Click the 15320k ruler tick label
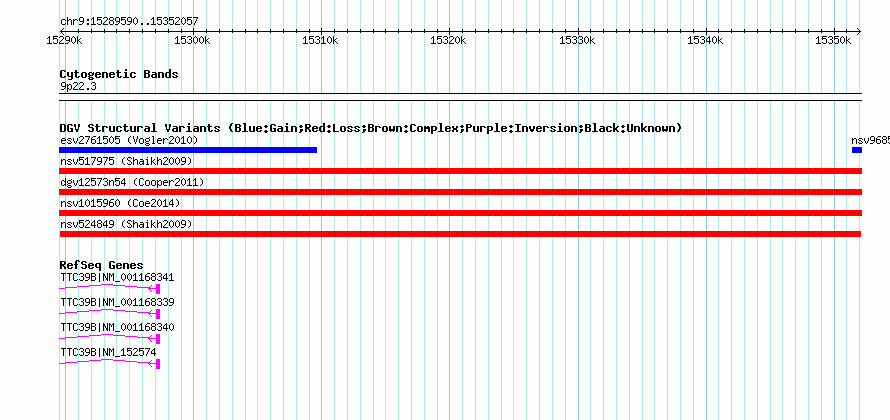 [x=449, y=41]
